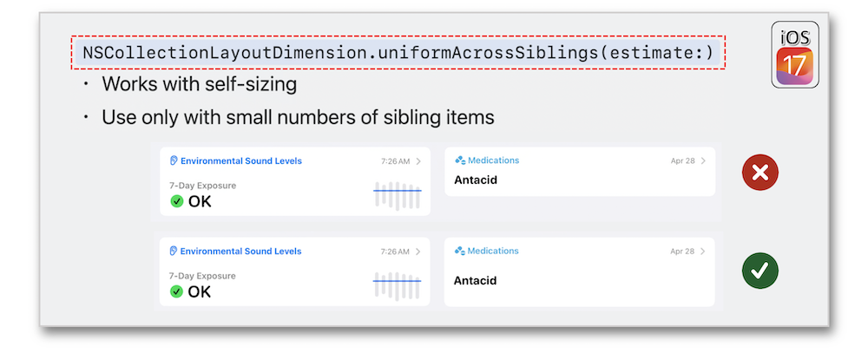Click the pills icon in bottom Medications card
Image resolution: width=868 pixels, height=353 pixels.
tap(460, 251)
